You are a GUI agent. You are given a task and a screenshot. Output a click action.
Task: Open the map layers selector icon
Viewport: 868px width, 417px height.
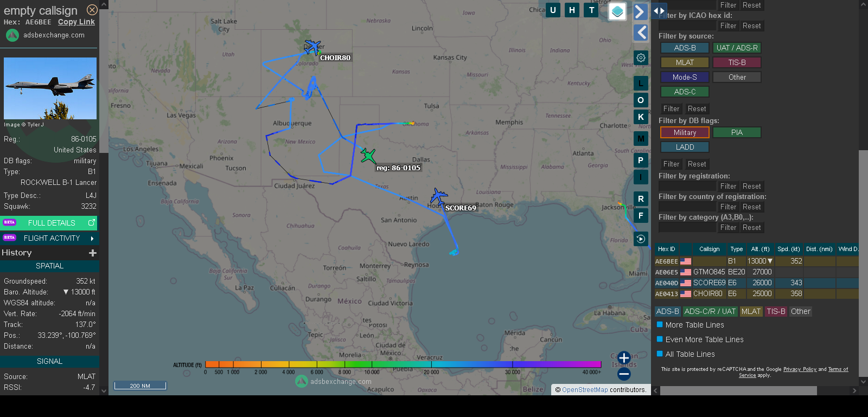click(x=617, y=11)
